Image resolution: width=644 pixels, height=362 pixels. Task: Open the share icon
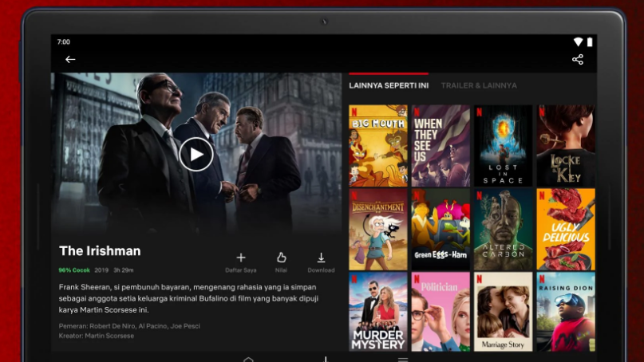coord(578,60)
